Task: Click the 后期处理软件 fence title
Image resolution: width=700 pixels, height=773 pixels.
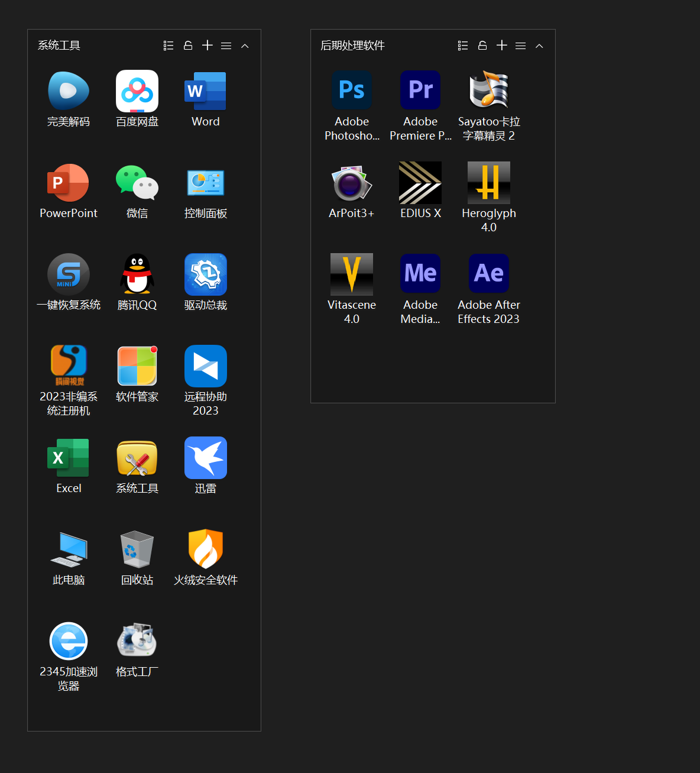Action: point(353,46)
